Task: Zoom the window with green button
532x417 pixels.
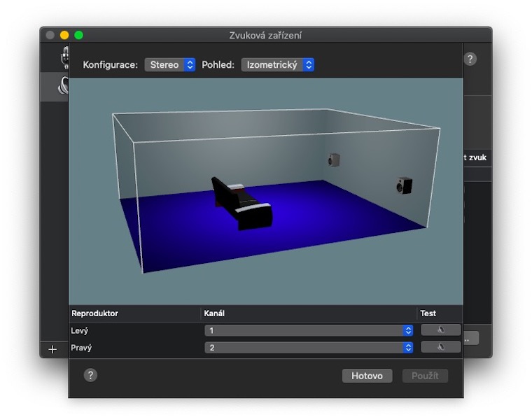Action: [x=78, y=35]
